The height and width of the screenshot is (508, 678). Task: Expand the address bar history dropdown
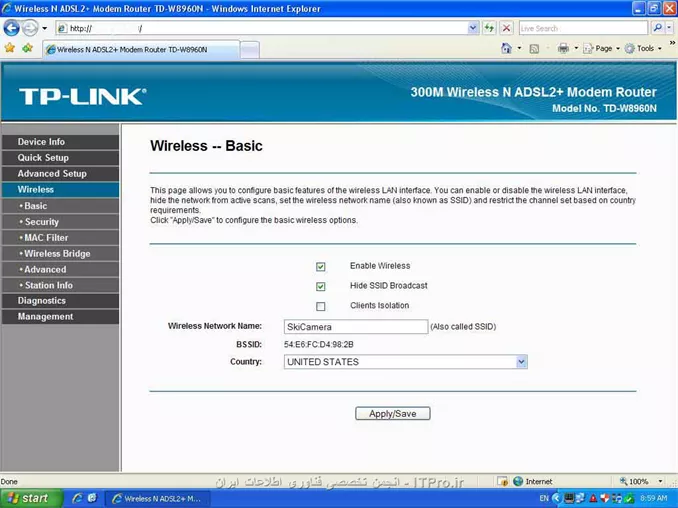473,29
